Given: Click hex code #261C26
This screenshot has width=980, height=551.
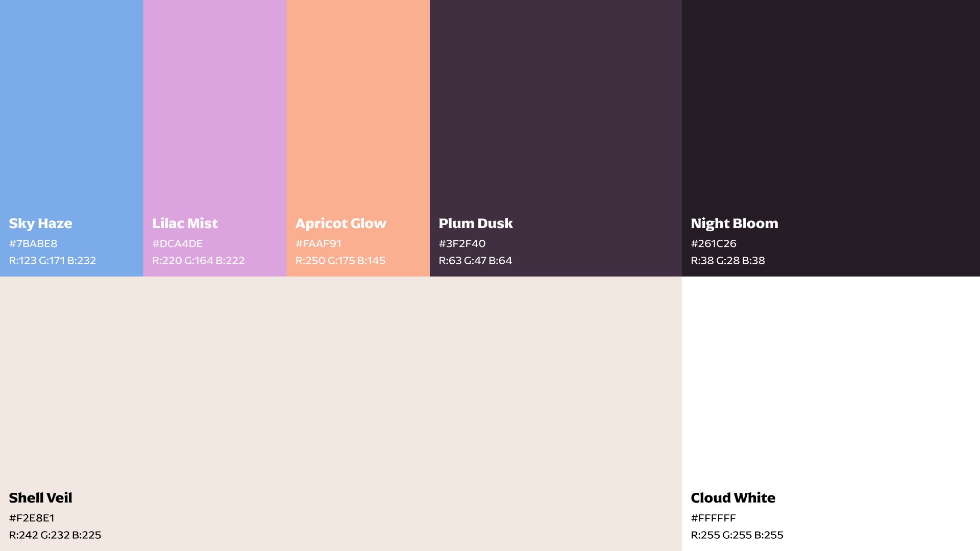Looking at the screenshot, I should (x=713, y=244).
